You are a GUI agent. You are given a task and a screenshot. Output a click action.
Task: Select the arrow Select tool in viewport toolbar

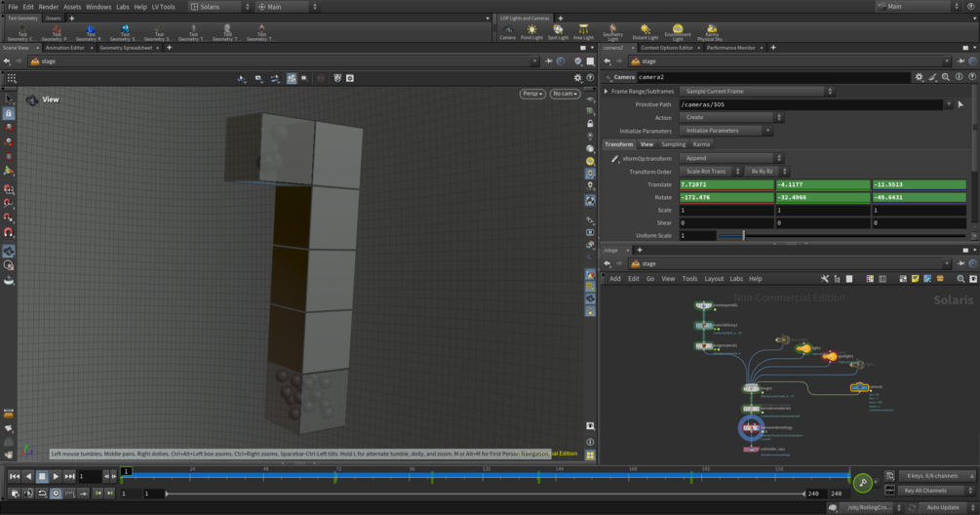pos(9,99)
